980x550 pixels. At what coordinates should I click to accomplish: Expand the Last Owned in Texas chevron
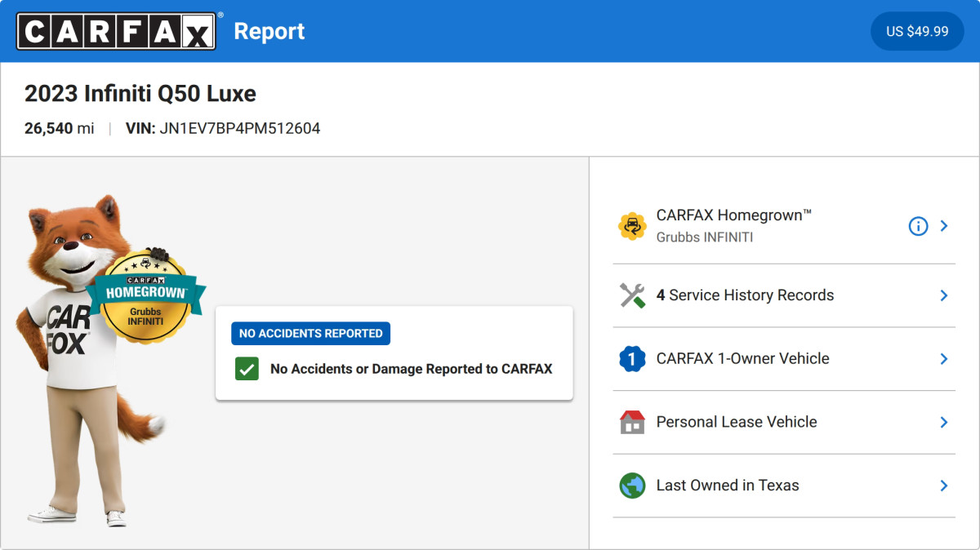pyautogui.click(x=944, y=486)
